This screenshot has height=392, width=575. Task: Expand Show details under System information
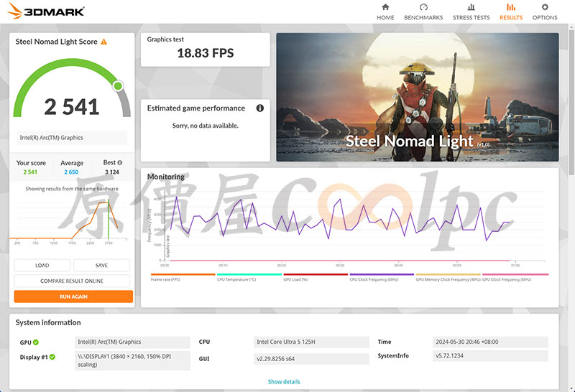pos(284,382)
